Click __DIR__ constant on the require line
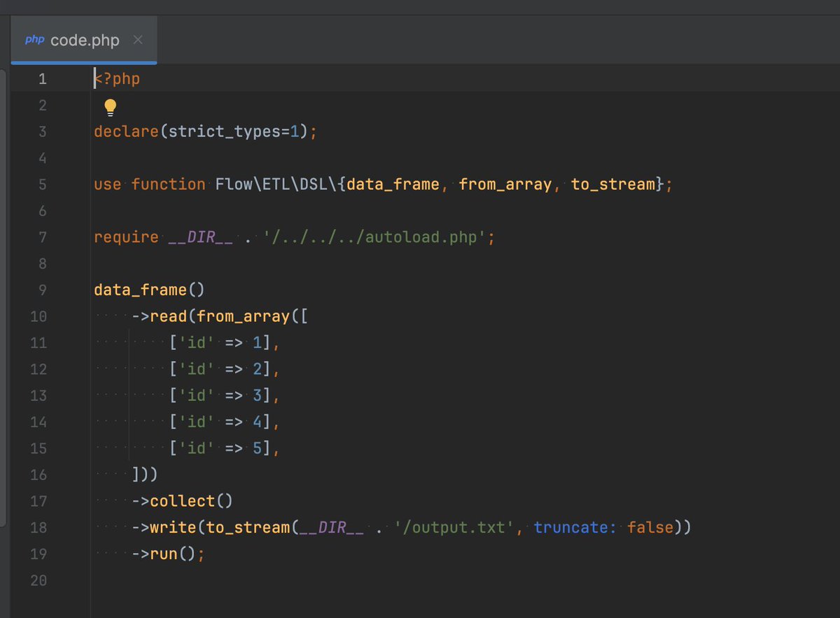Screen dimensions: 840x618 201,237
